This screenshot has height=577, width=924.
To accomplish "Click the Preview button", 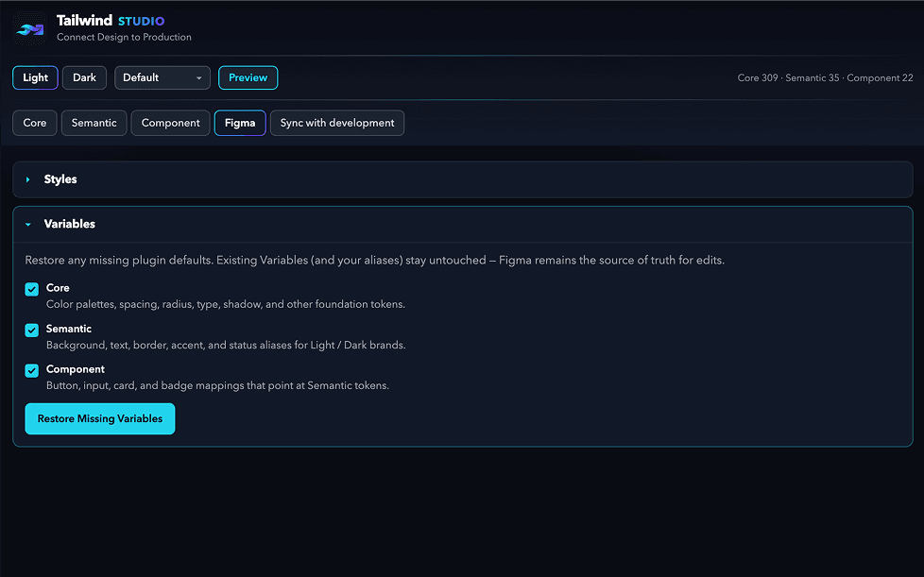I will click(x=248, y=77).
